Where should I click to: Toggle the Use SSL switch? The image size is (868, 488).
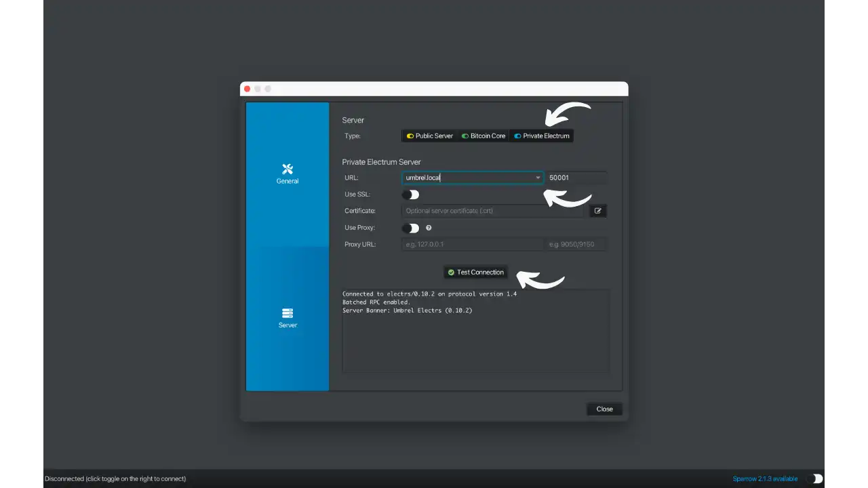tap(410, 195)
